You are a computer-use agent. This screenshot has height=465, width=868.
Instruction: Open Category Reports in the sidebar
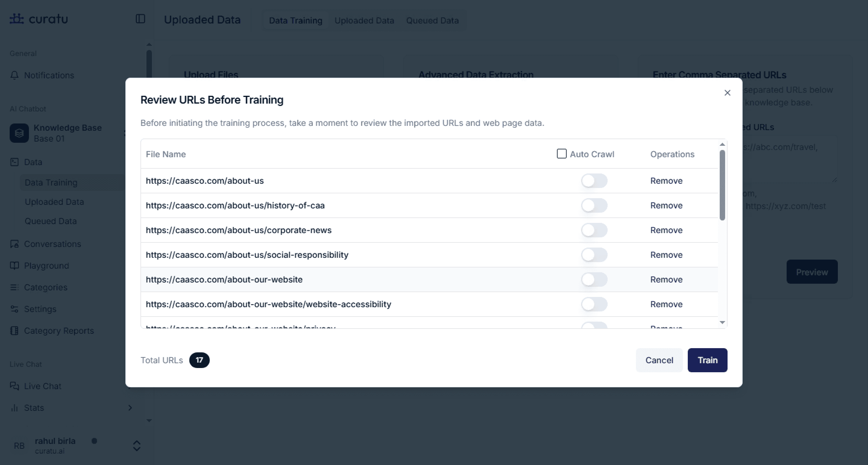[59, 331]
